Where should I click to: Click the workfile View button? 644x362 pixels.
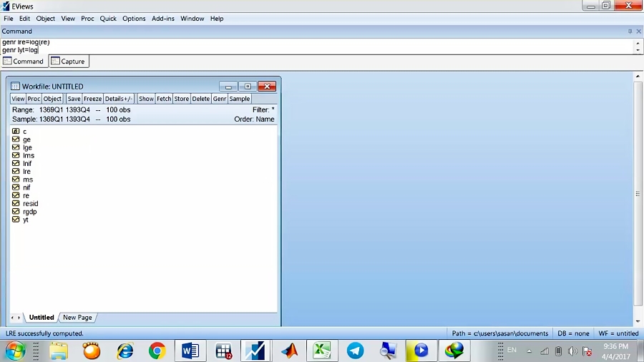tap(18, 99)
